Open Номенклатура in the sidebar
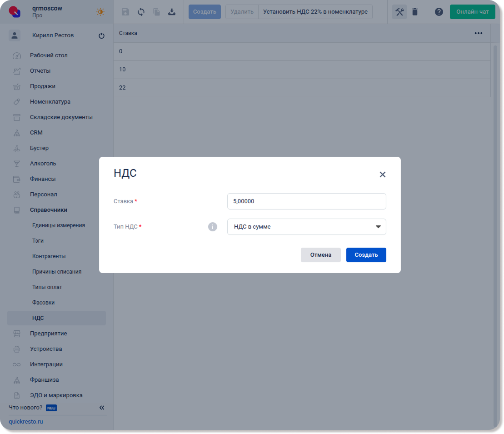 50,102
